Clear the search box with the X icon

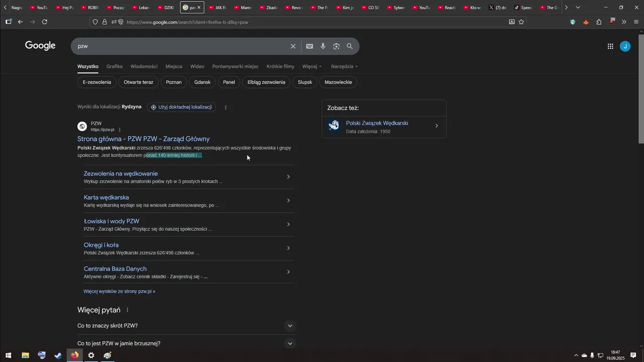coord(293,46)
